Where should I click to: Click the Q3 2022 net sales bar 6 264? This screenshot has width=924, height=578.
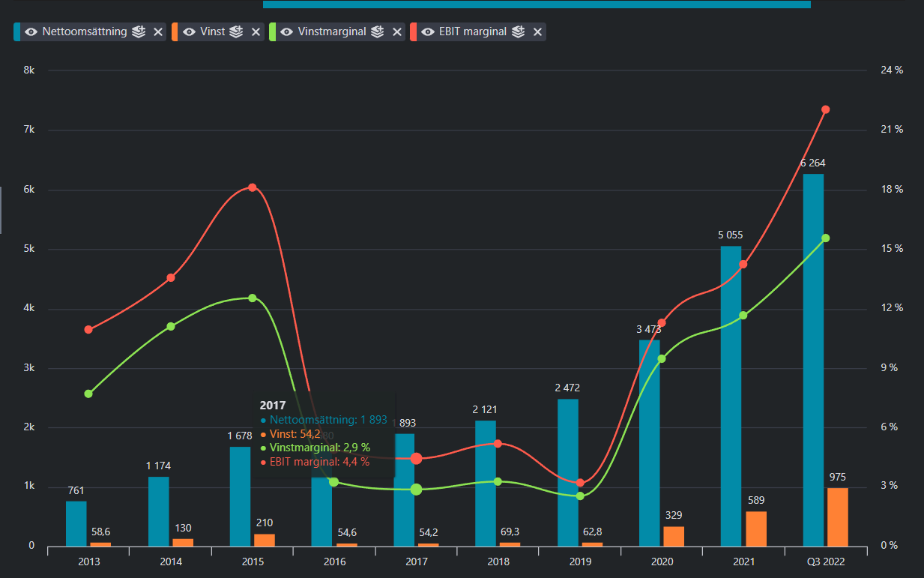[813, 360]
